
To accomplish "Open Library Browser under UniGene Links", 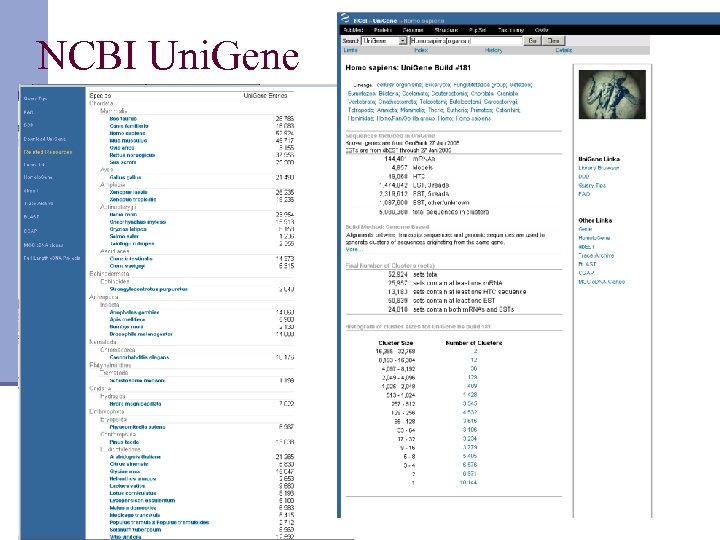I will (599, 168).
